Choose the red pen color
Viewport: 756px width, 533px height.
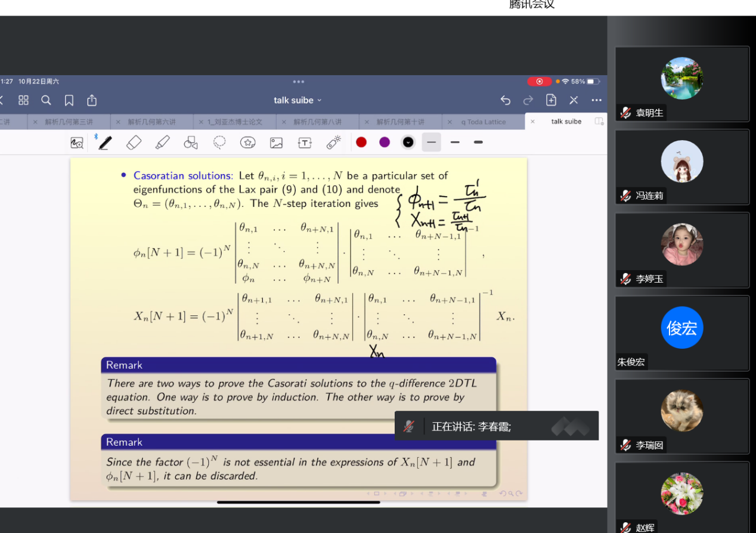[x=361, y=142]
